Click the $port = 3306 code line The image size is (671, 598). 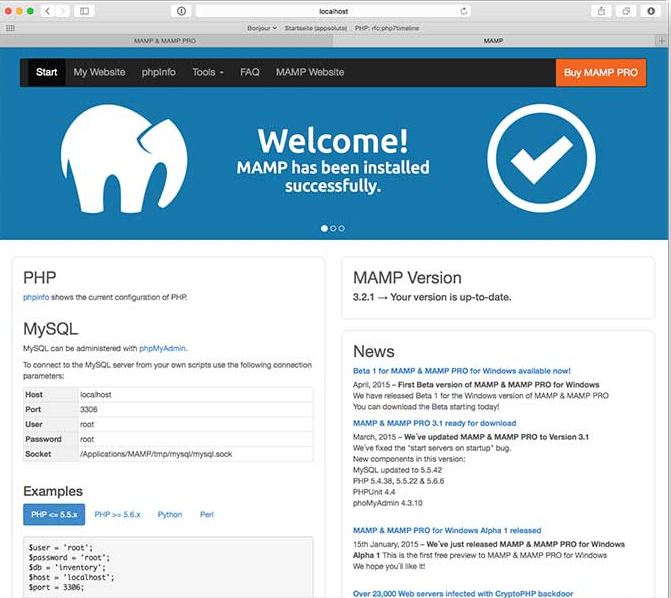[x=56, y=588]
